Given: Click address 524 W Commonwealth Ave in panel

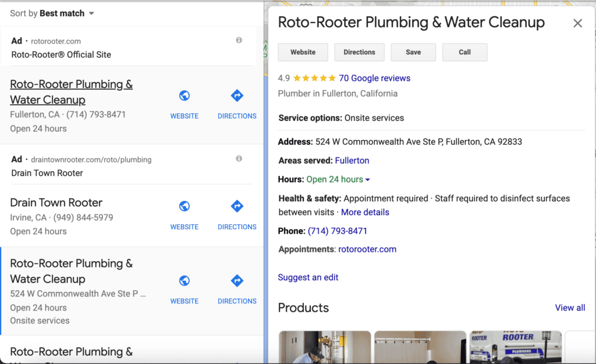Looking at the screenshot, I should point(418,142).
